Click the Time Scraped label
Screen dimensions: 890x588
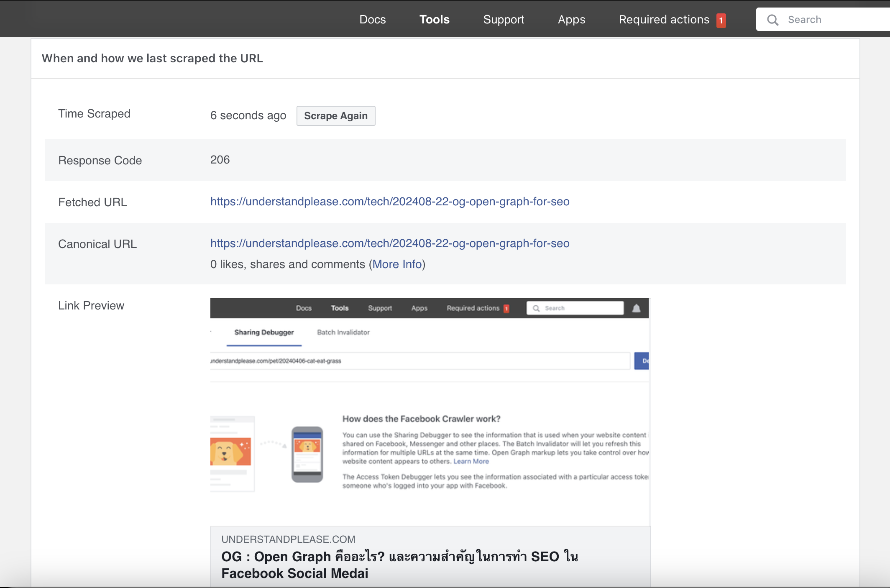pyautogui.click(x=94, y=114)
